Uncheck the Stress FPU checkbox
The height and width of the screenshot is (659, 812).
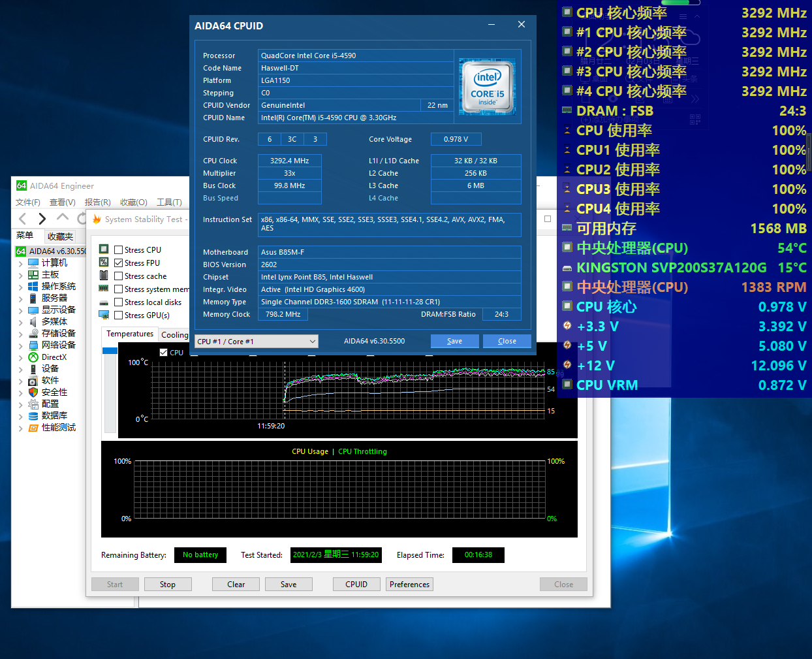[119, 263]
